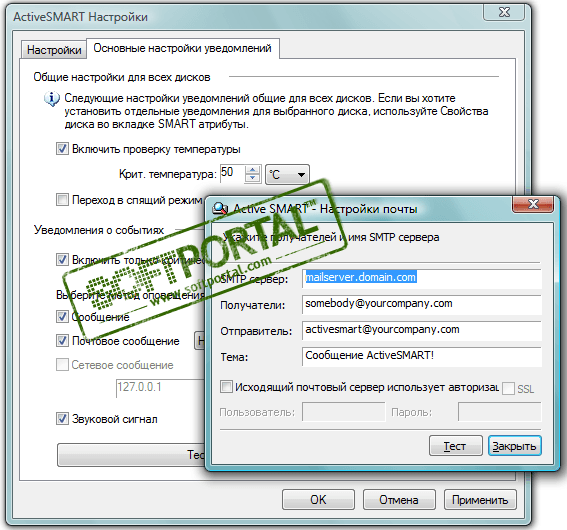Click the 'Тест' button in mail dialog
This screenshot has width=567, height=530.
point(456,446)
